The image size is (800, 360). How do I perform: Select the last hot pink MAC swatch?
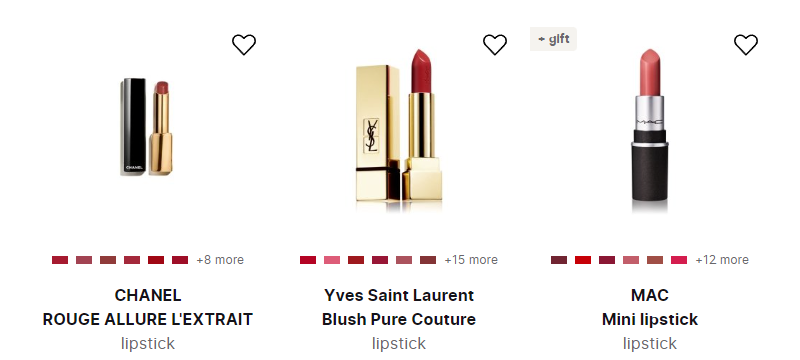(x=679, y=260)
